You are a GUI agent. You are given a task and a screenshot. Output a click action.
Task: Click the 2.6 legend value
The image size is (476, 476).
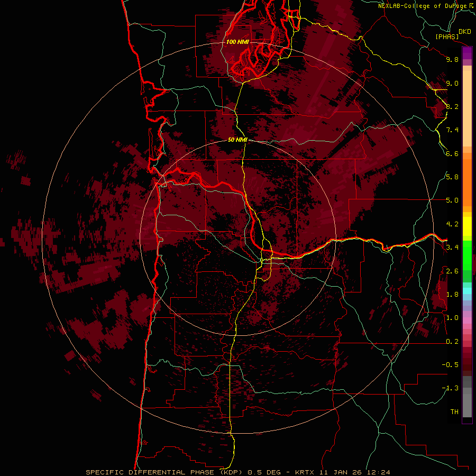pos(452,271)
